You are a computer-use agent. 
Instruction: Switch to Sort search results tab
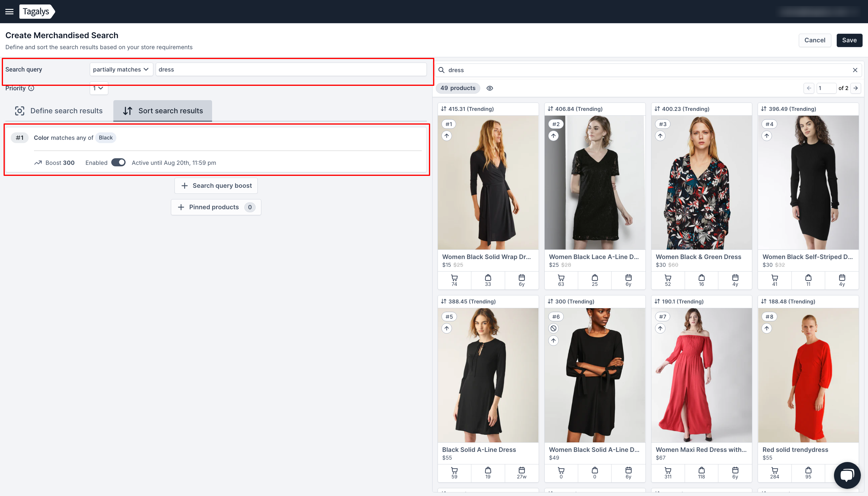coord(163,111)
